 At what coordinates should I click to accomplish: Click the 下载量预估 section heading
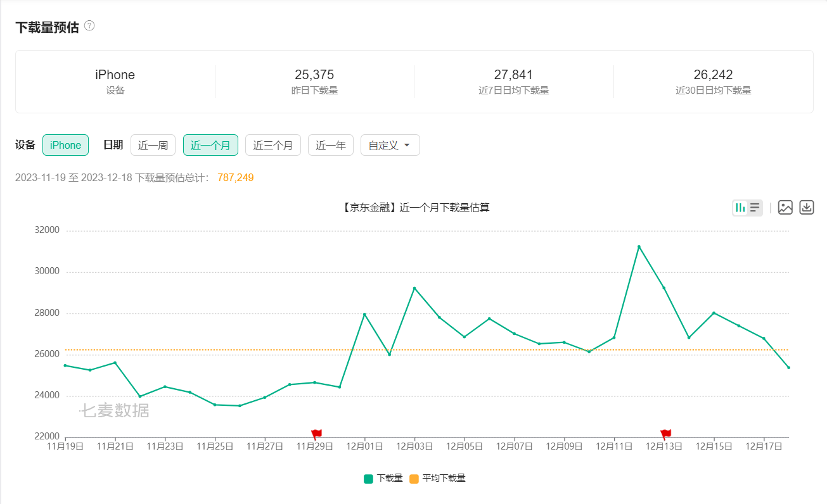point(47,27)
